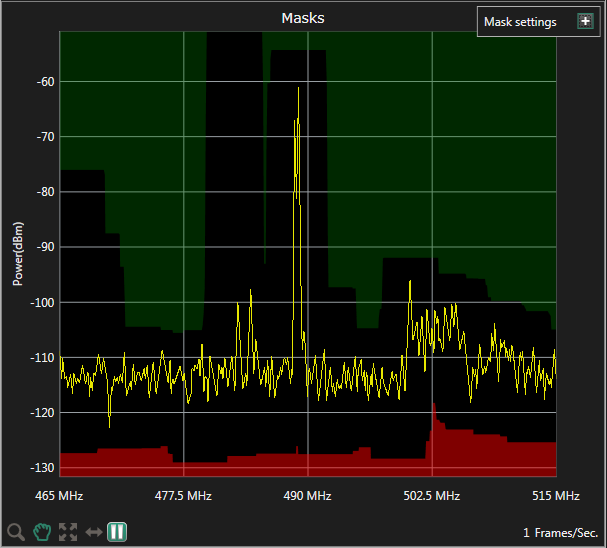Click the Frames/Sec. readout

coord(560,533)
